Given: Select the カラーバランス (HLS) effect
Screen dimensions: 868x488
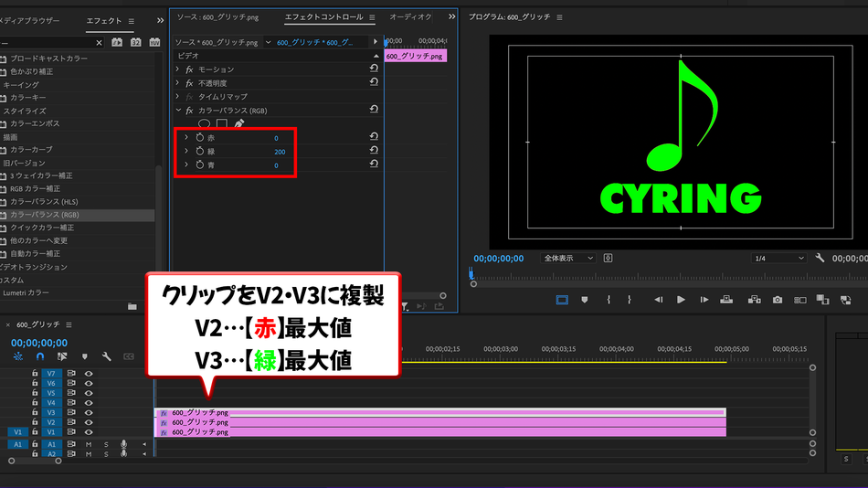Looking at the screenshot, I should click(44, 202).
